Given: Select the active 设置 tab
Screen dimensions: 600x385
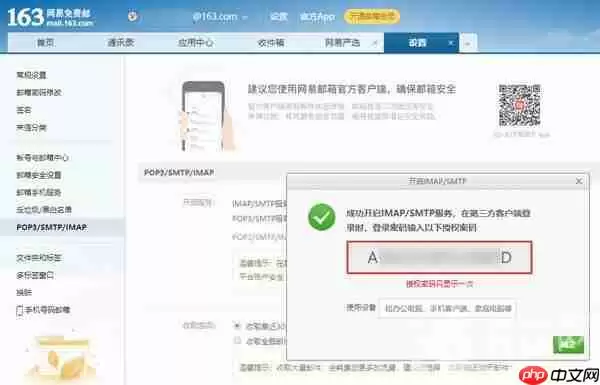Looking at the screenshot, I should click(x=417, y=42).
